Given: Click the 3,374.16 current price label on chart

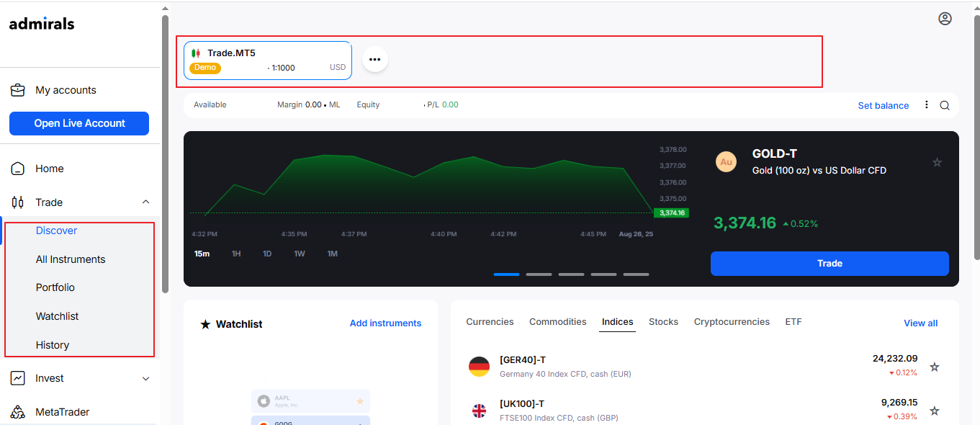Looking at the screenshot, I should tap(671, 212).
